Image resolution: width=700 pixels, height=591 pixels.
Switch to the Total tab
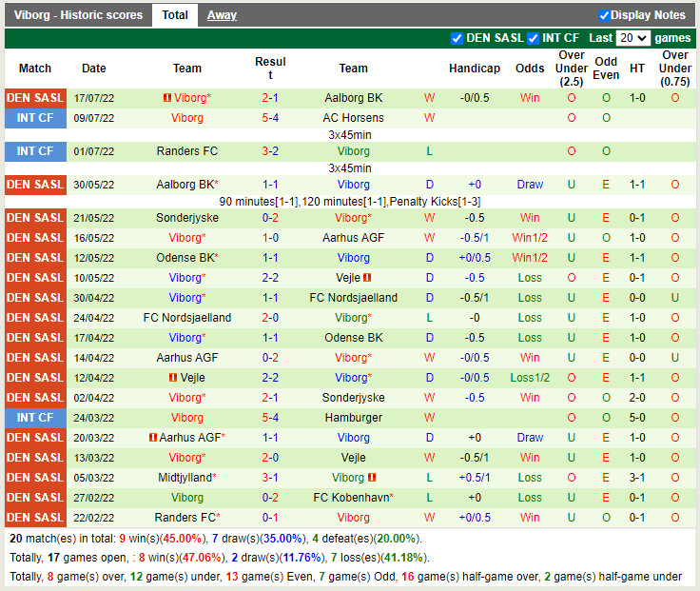tap(175, 15)
